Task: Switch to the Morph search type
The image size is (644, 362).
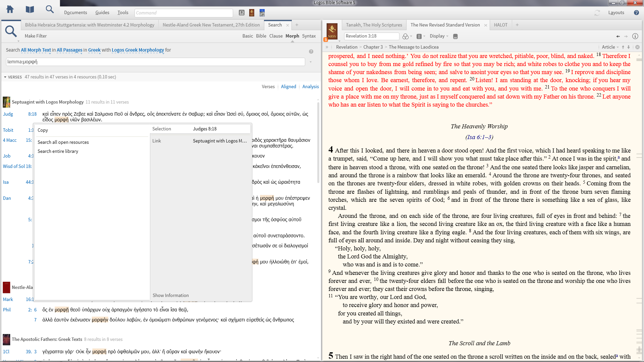Action: 292,36
